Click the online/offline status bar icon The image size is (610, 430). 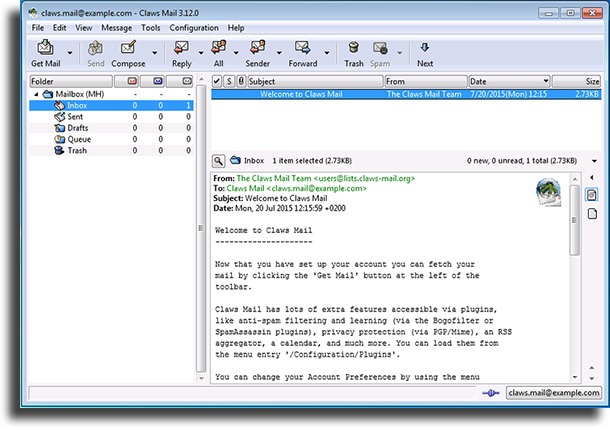491,393
